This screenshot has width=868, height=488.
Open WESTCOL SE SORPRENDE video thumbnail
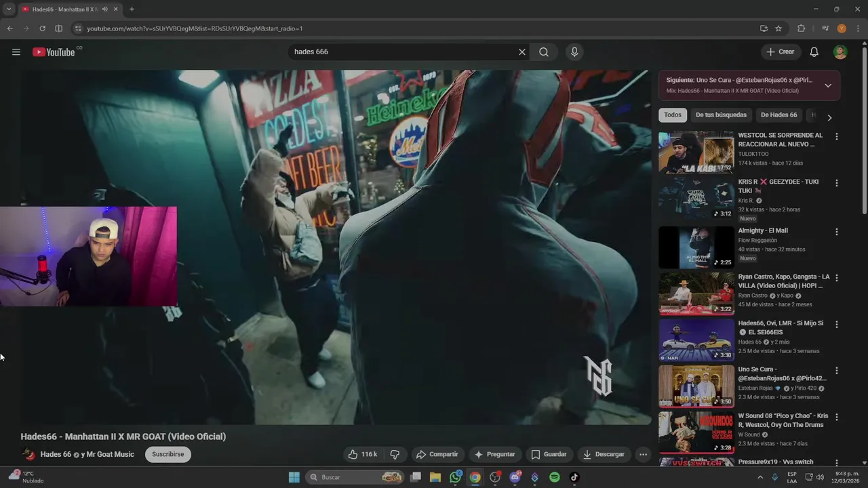(696, 152)
